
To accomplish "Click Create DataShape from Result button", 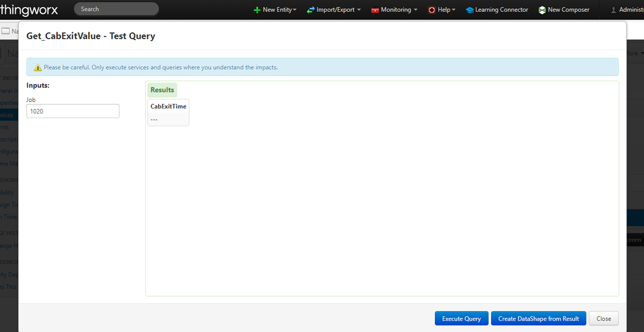I will point(538,318).
